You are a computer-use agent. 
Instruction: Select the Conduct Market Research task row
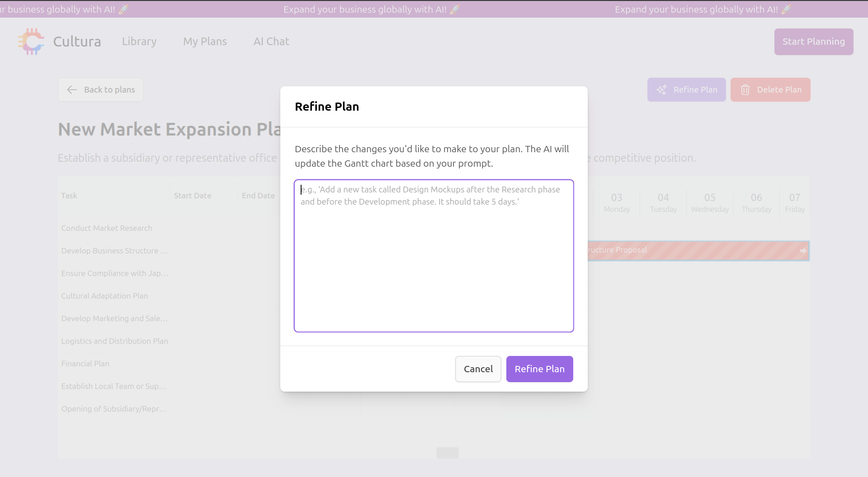[107, 228]
